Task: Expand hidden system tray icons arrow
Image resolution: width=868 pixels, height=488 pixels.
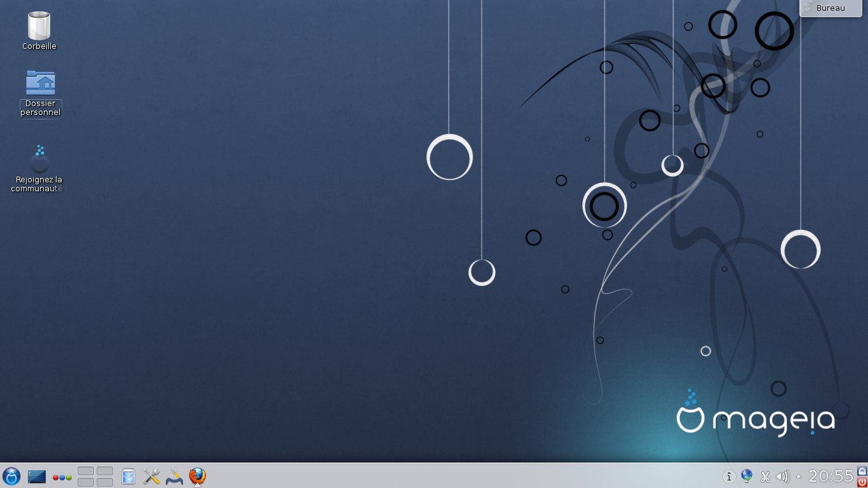Action: 799,477
